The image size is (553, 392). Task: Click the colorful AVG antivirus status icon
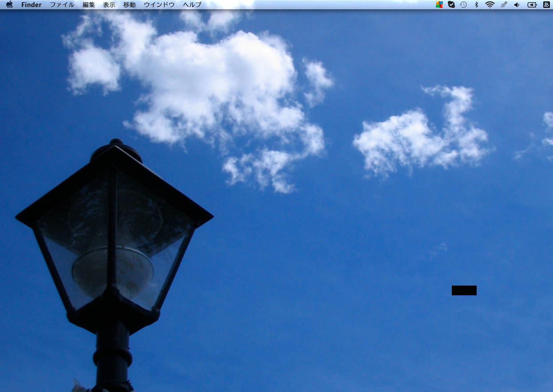[x=439, y=5]
